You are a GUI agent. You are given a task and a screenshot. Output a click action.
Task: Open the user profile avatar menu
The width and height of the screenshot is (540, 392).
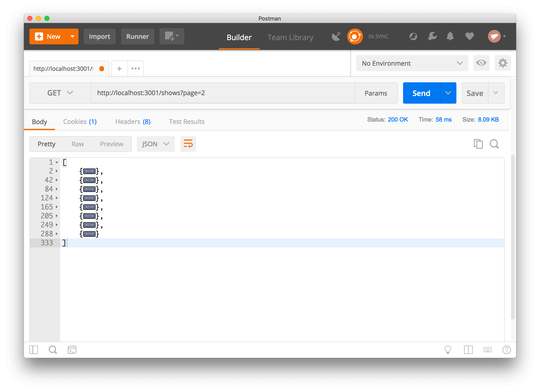497,36
